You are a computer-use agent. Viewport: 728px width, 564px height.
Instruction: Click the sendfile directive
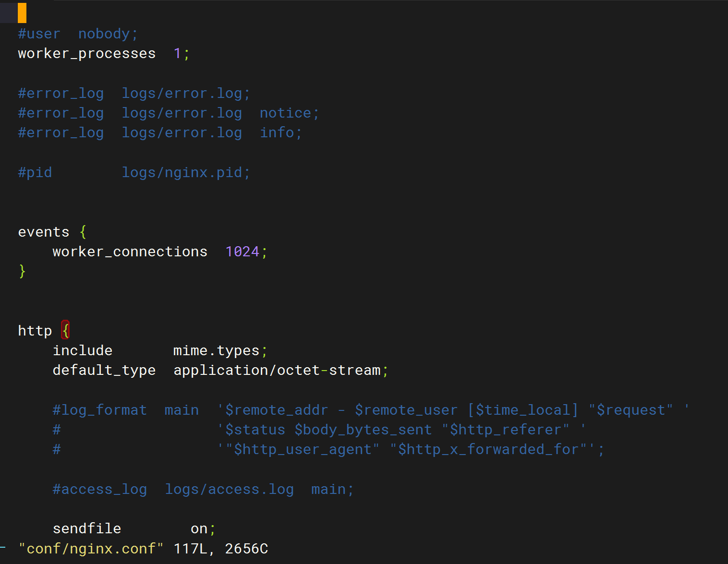[x=87, y=528]
